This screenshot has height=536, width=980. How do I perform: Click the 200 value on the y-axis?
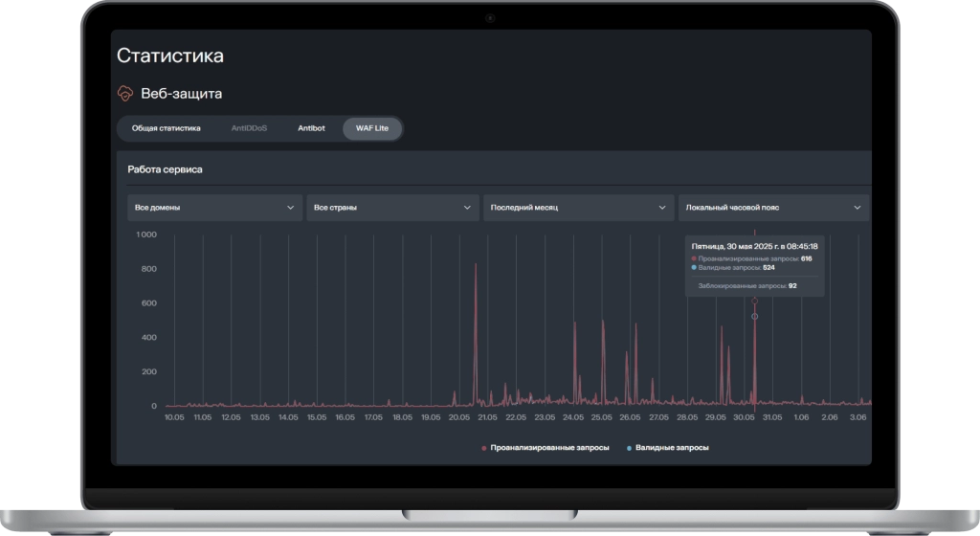148,371
